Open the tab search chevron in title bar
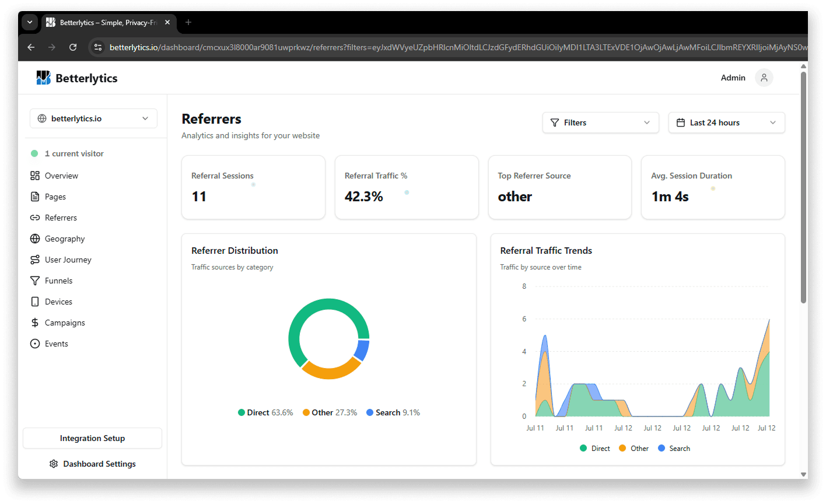Viewport: 826px width, 504px height. tap(30, 22)
